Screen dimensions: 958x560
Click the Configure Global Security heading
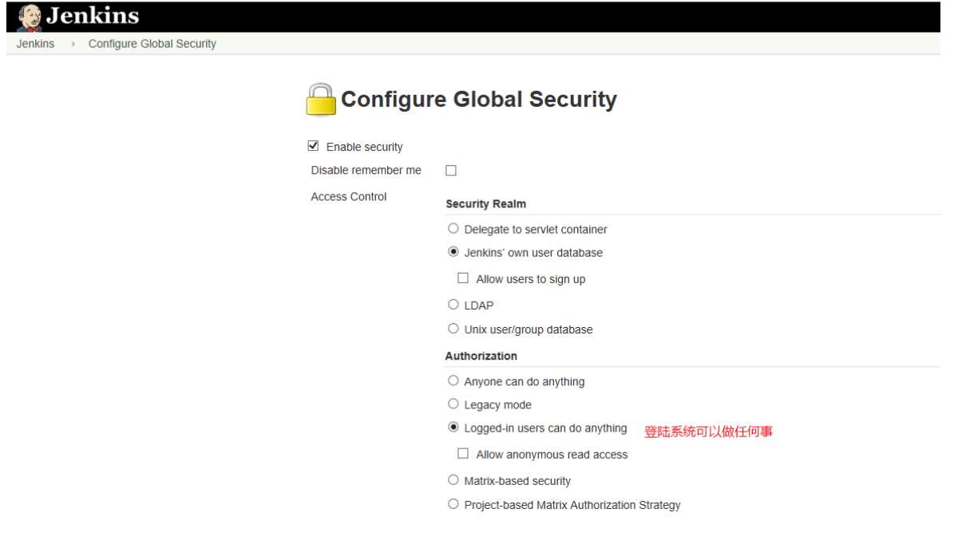click(x=479, y=100)
